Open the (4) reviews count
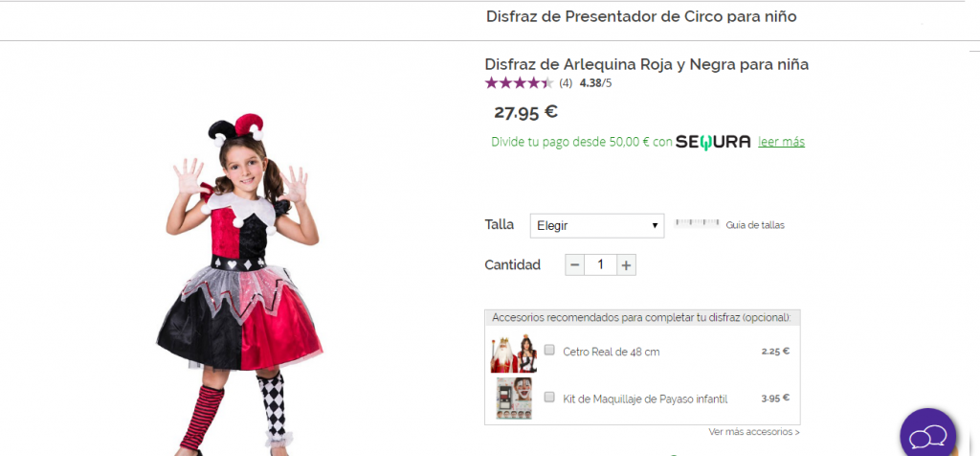 [566, 83]
